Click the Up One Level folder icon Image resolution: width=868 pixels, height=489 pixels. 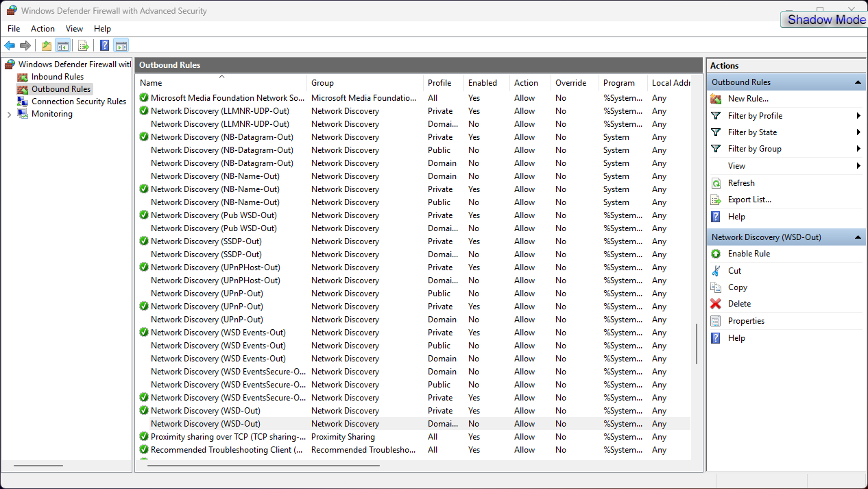[47, 46]
